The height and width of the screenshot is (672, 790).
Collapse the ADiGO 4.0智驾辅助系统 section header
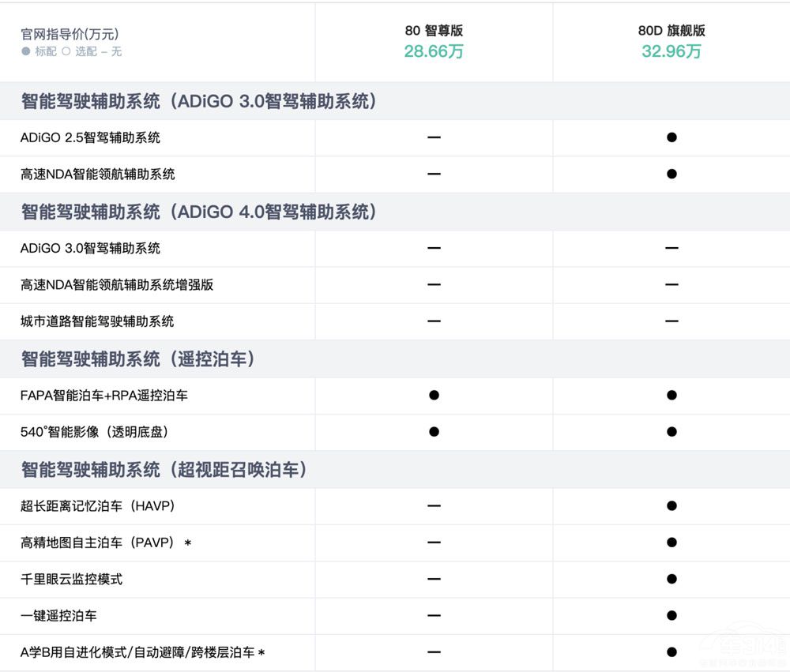(198, 212)
